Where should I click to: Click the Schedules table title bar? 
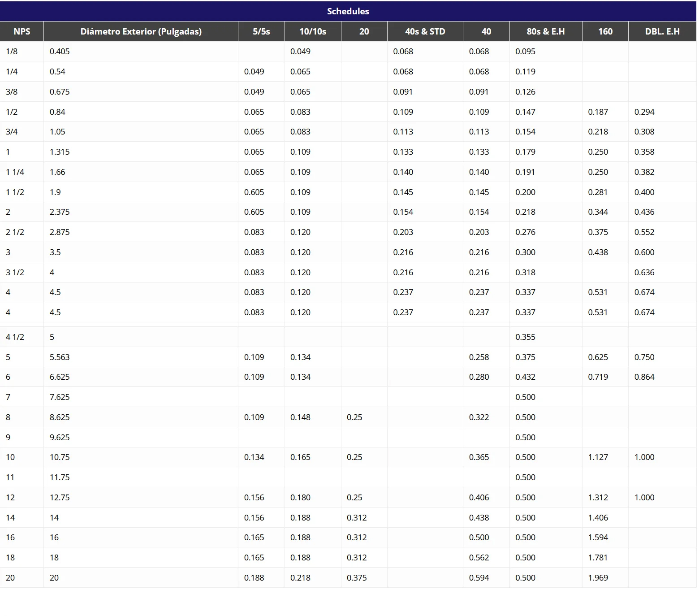tap(348, 11)
